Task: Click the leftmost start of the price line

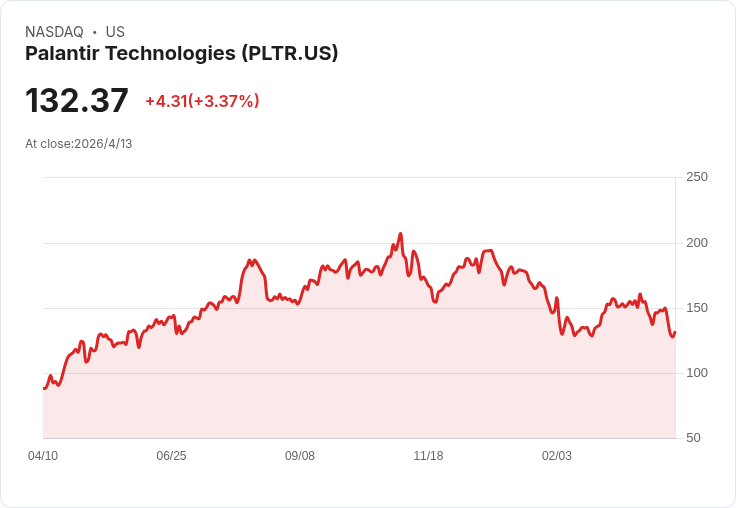Action: coord(44,388)
